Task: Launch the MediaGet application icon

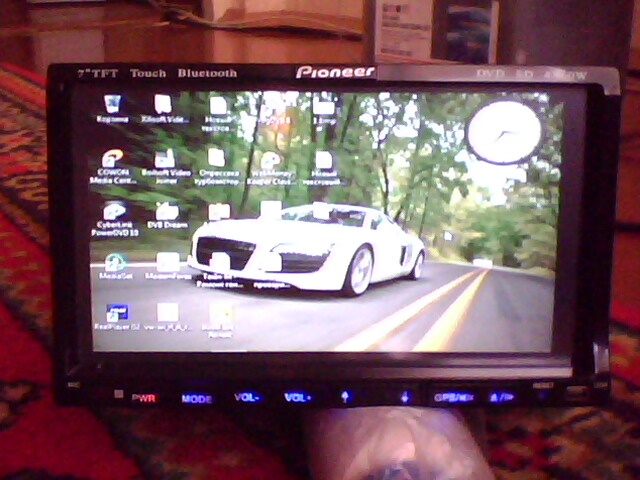Action: coord(115,264)
